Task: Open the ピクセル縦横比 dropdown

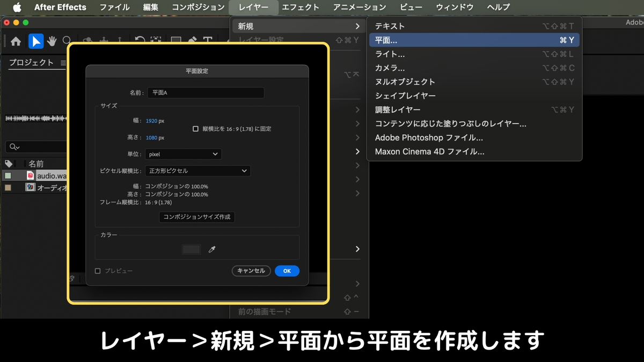Action: (x=198, y=171)
